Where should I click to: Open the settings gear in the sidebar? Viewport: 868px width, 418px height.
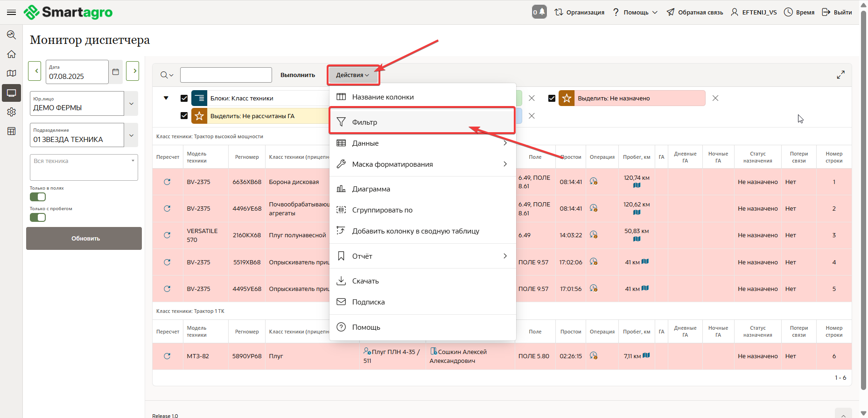(11, 112)
